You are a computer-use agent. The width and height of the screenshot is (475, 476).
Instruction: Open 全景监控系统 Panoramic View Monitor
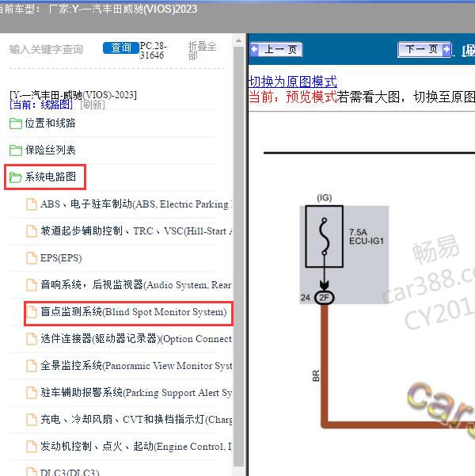[x=137, y=365]
